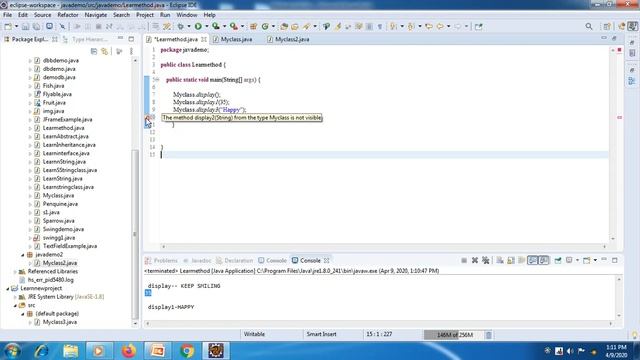The height and width of the screenshot is (360, 640).
Task: Click Collapse All icon in Package Explorer
Action: (94, 51)
